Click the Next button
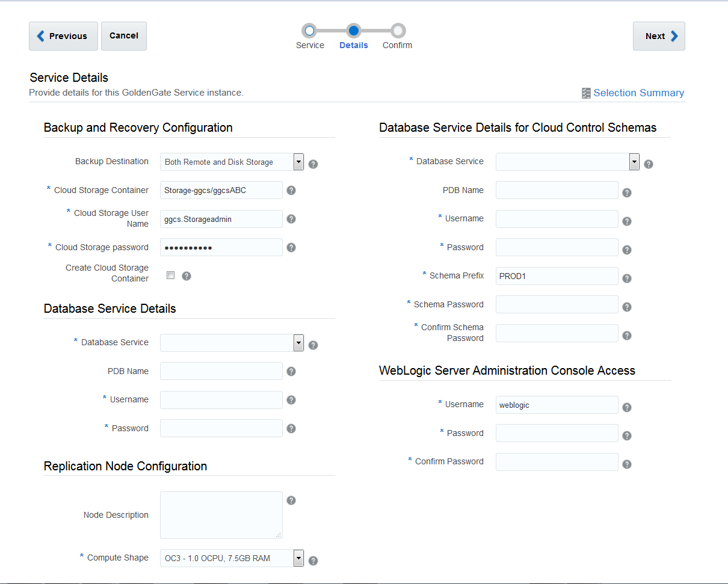Image resolution: width=728 pixels, height=584 pixels. [659, 36]
